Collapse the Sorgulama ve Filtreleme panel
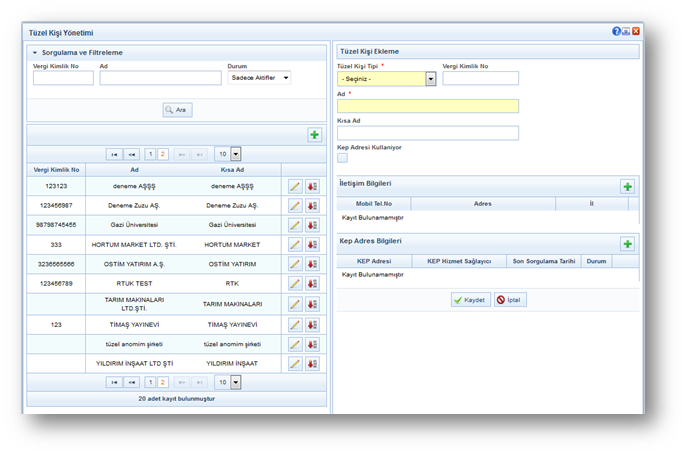The height and width of the screenshot is (456, 687). pyautogui.click(x=35, y=53)
